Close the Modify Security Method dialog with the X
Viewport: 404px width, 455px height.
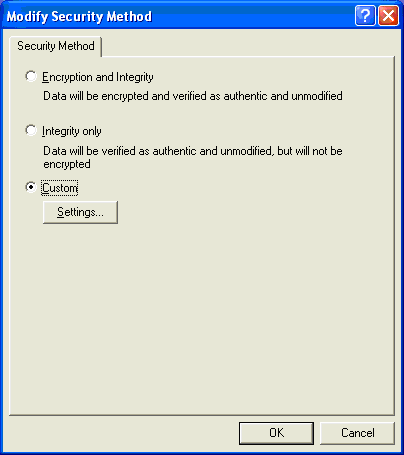(x=388, y=15)
